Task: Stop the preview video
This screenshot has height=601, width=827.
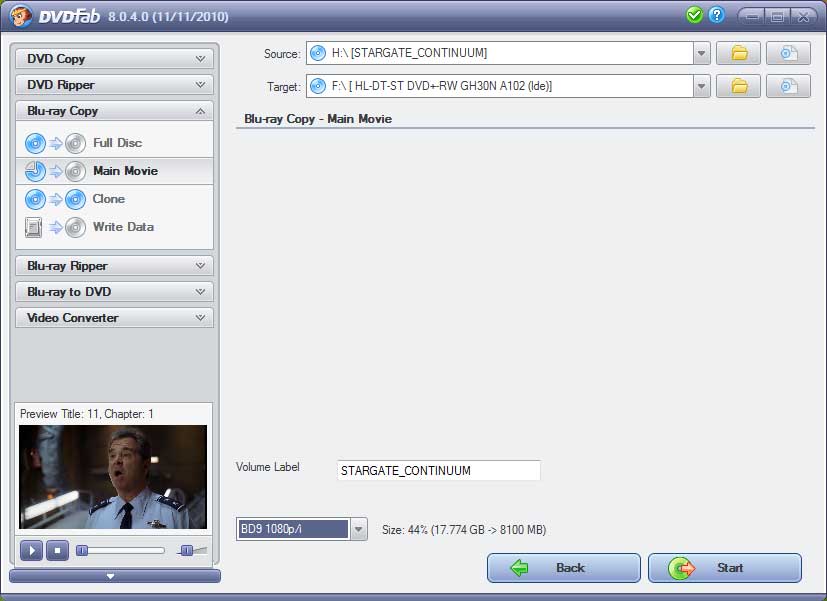Action: pos(57,551)
